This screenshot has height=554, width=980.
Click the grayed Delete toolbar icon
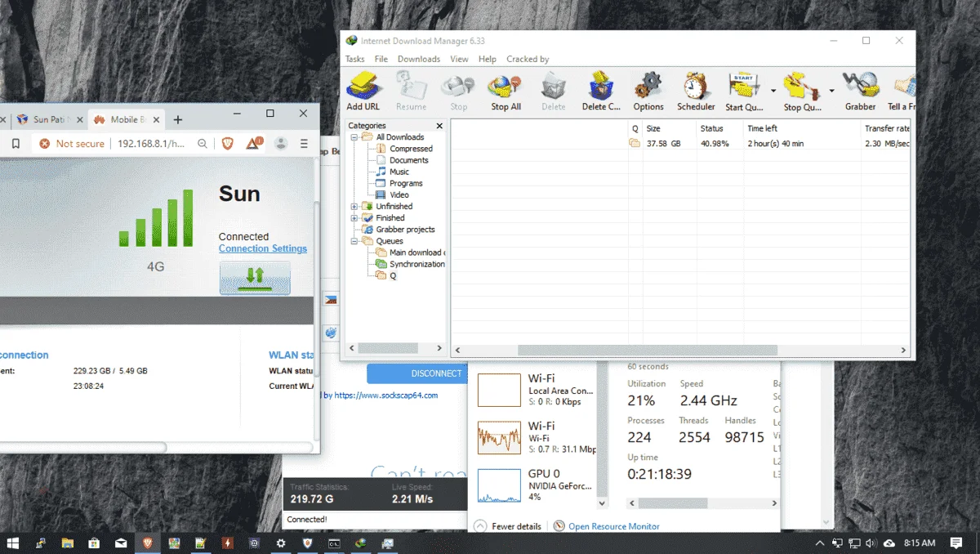tap(553, 90)
